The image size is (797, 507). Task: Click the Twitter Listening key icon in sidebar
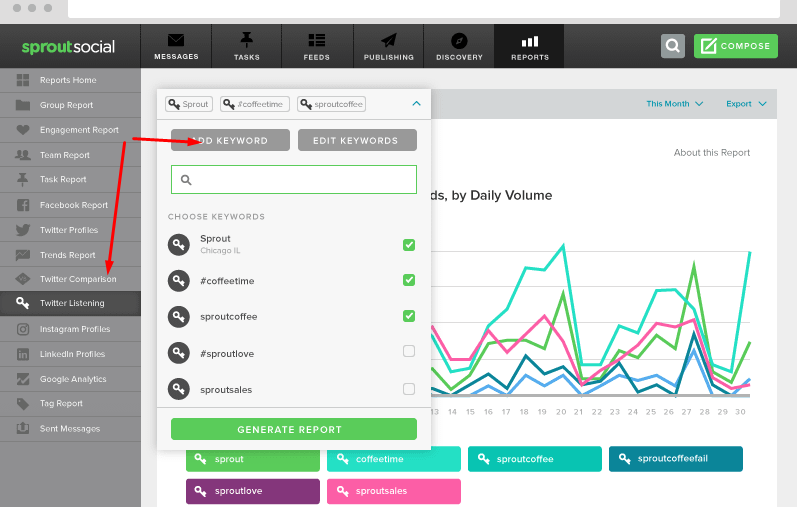coord(22,303)
